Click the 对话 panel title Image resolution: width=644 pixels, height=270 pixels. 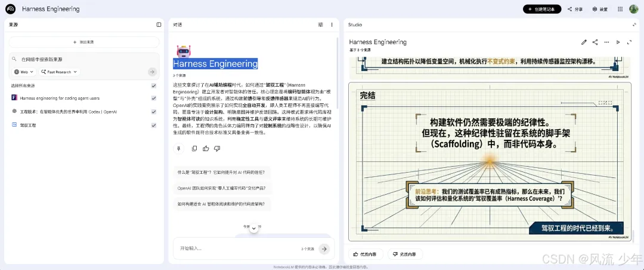click(178, 24)
